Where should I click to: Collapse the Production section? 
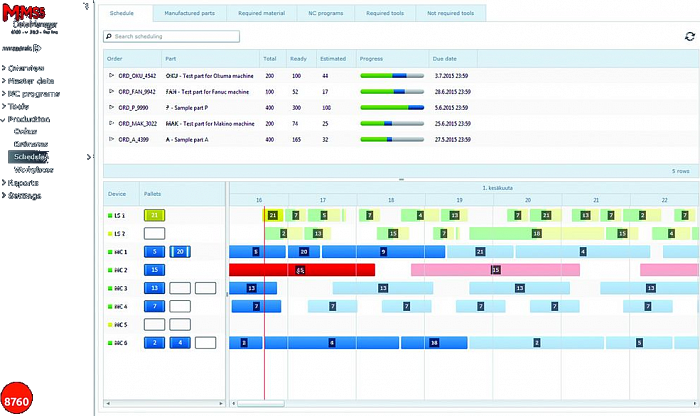(x=4, y=119)
